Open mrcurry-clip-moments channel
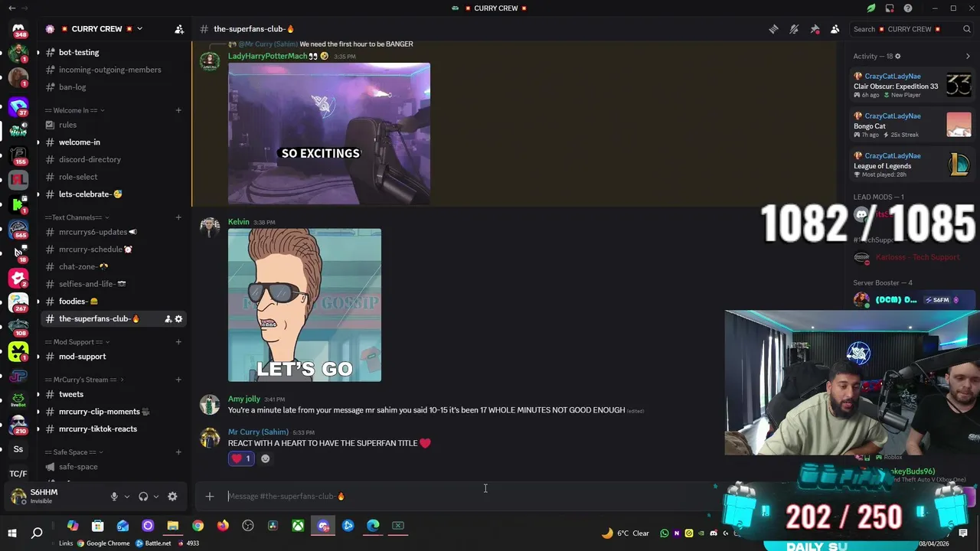The image size is (980, 551). coord(113,412)
